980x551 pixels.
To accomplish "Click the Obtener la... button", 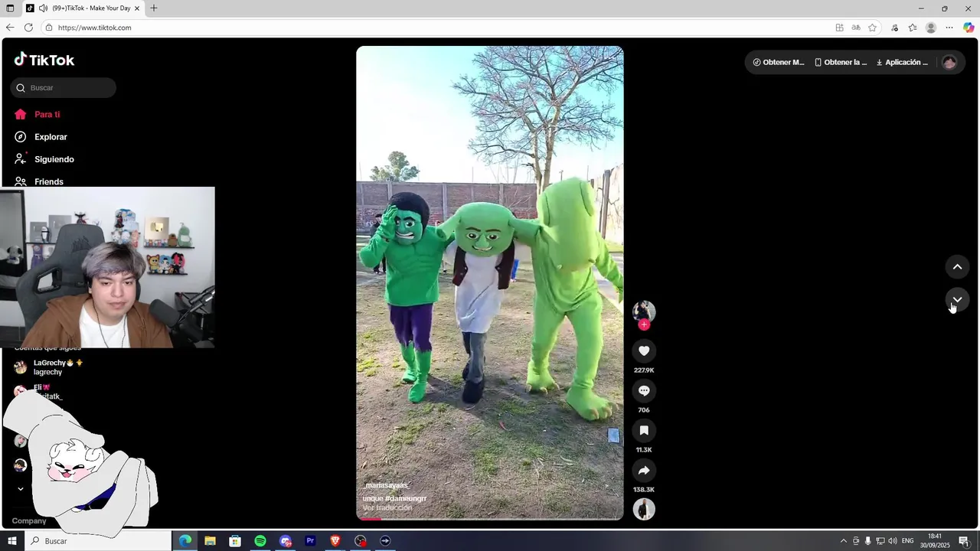I will 841,62.
